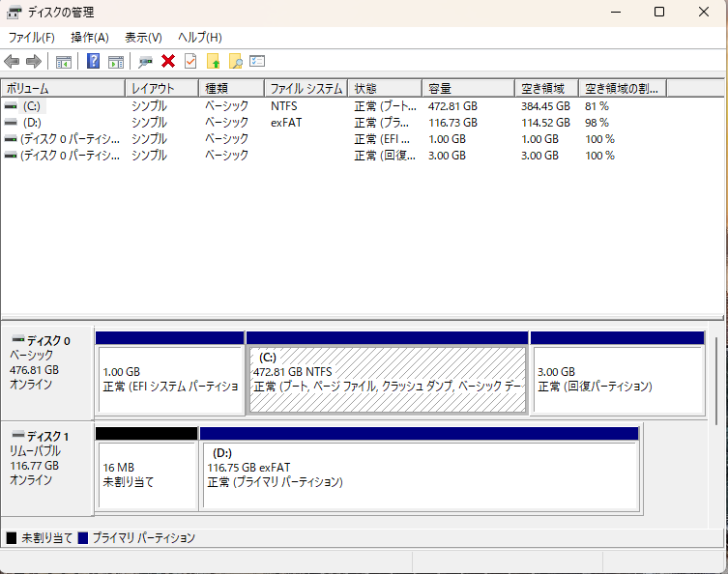
Task: Sort by レイアウト column header
Action: pos(162,88)
